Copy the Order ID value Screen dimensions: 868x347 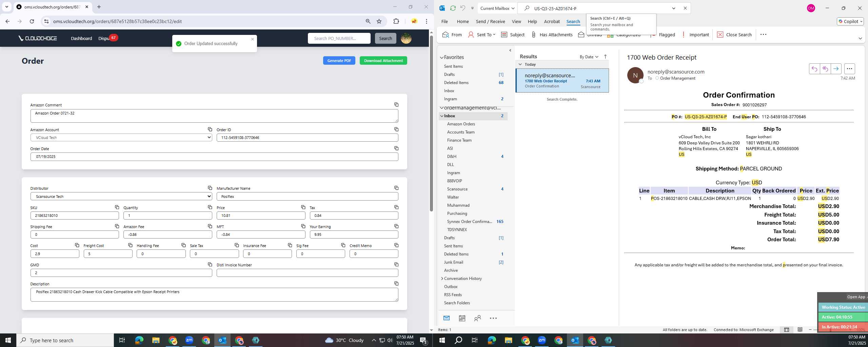point(396,129)
